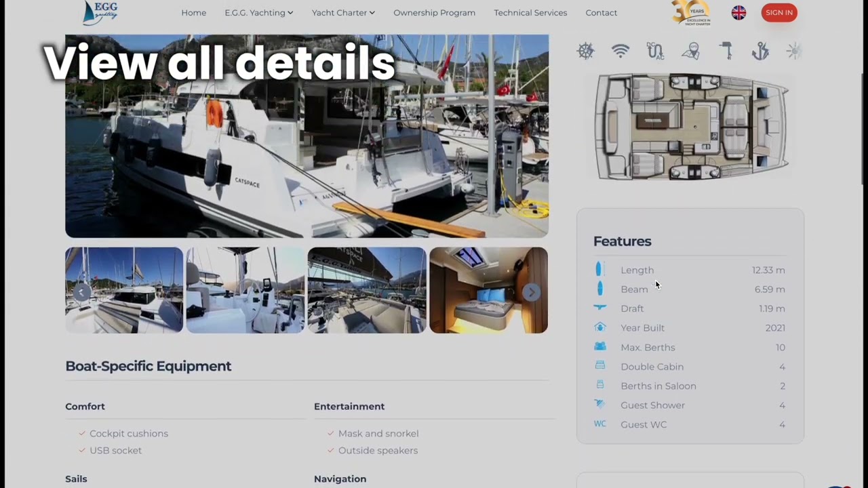Screen dimensions: 868x488
Task: Click the sun icon in the equipment row
Action: point(794,51)
